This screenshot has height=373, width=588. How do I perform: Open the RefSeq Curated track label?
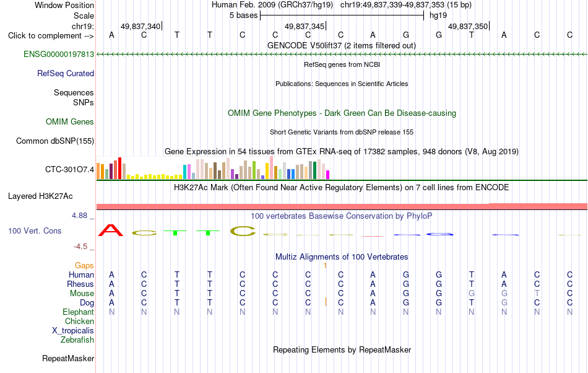66,74
